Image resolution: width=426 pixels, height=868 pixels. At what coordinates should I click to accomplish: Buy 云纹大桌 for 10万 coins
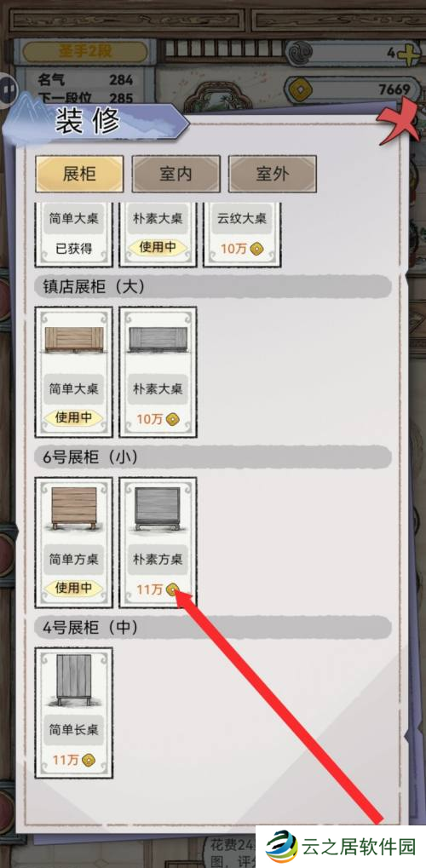point(241,249)
